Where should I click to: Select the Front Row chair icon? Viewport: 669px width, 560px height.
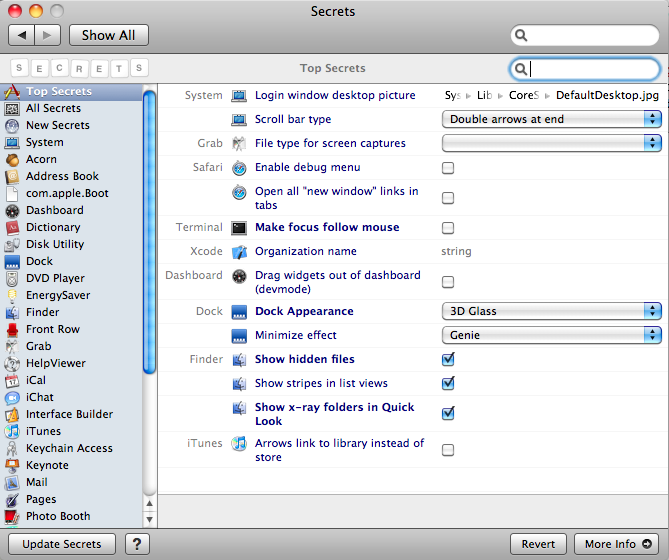point(12,330)
